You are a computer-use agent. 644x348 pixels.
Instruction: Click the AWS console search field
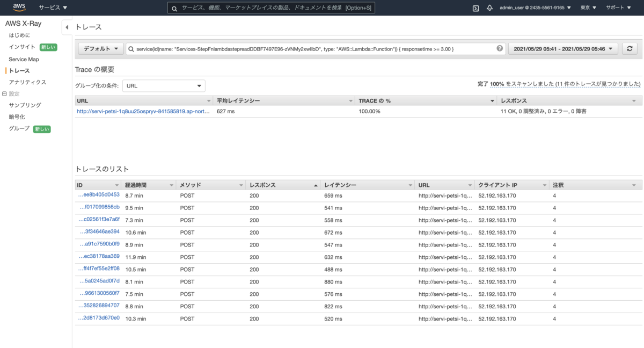pyautogui.click(x=271, y=8)
